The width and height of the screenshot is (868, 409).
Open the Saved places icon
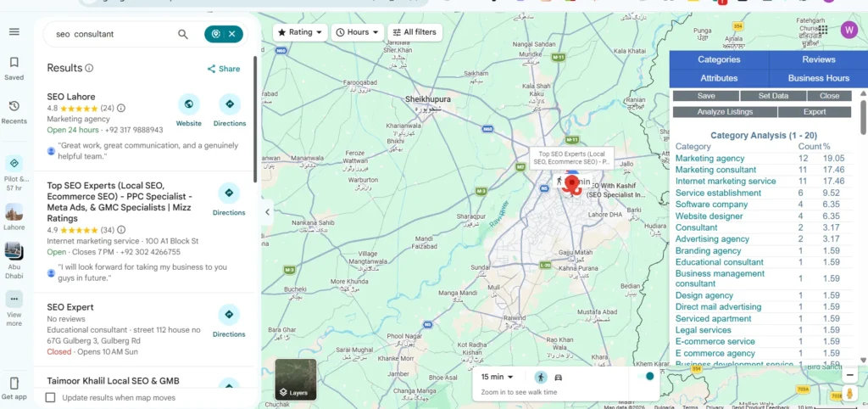[14, 62]
